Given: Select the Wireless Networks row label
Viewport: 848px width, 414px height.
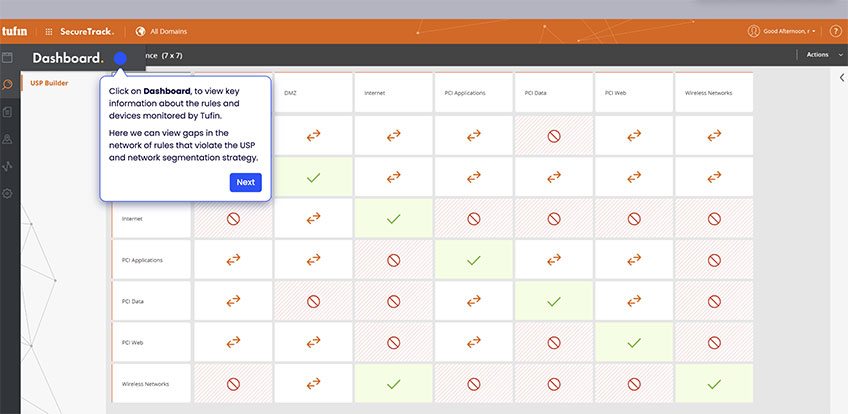Looking at the screenshot, I should 151,384.
